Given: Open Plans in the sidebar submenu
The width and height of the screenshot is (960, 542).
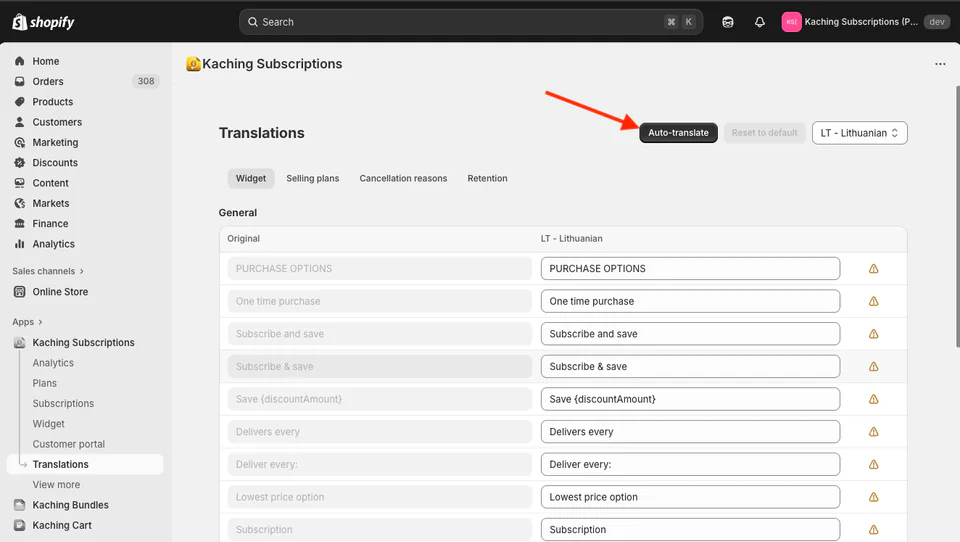Looking at the screenshot, I should coord(45,383).
